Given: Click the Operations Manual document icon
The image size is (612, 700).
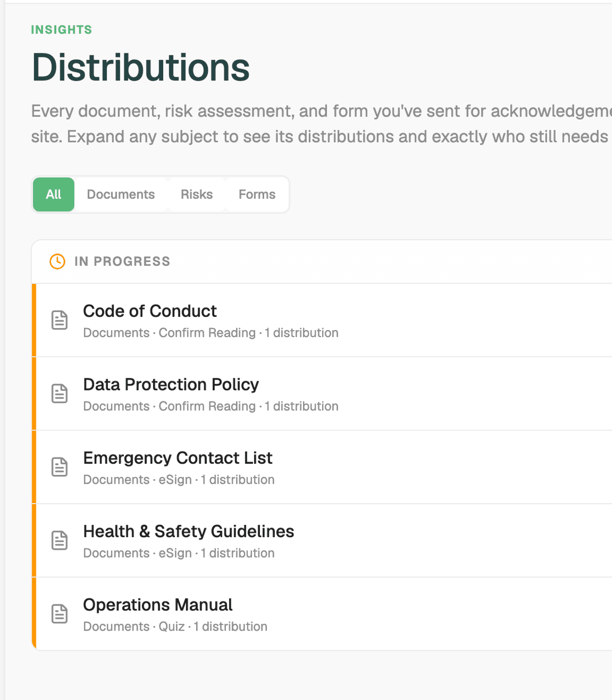Looking at the screenshot, I should (60, 613).
